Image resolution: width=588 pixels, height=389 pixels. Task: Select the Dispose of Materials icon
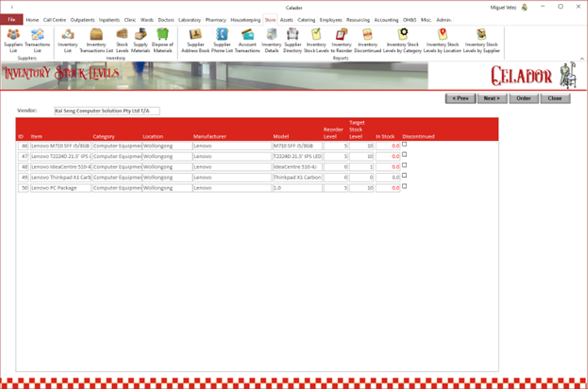coord(163,39)
